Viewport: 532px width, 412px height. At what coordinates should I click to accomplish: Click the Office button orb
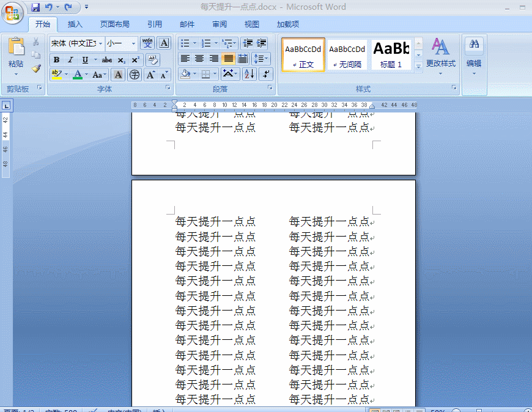pyautogui.click(x=13, y=13)
